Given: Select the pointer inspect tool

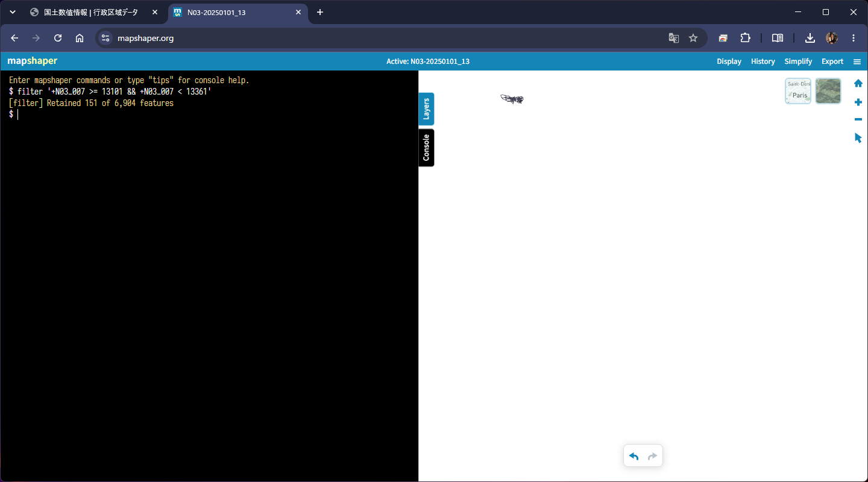Looking at the screenshot, I should 858,138.
